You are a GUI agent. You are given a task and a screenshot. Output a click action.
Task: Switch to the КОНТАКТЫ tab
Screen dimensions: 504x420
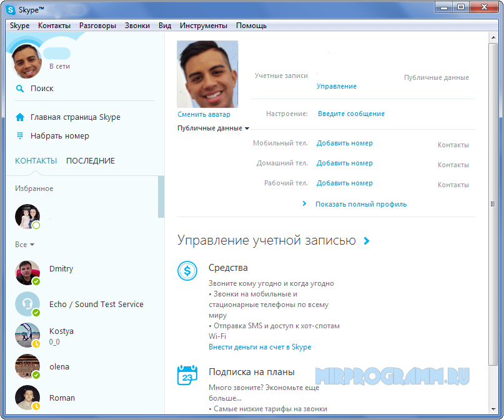point(36,161)
